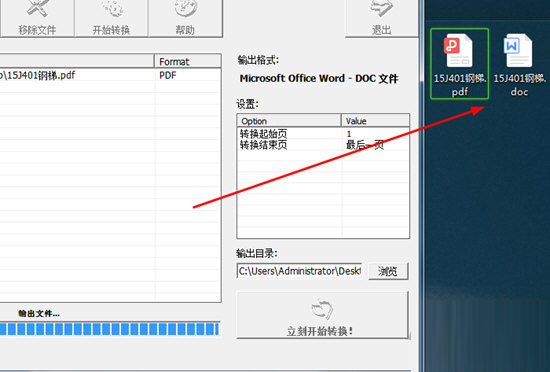This screenshot has width=550, height=372.
Task: Click the PDF format cell
Action: (168, 75)
